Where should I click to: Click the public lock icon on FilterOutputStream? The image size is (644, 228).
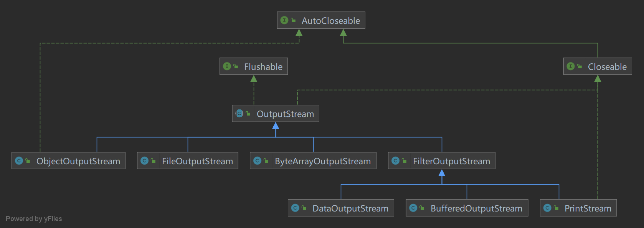click(404, 161)
